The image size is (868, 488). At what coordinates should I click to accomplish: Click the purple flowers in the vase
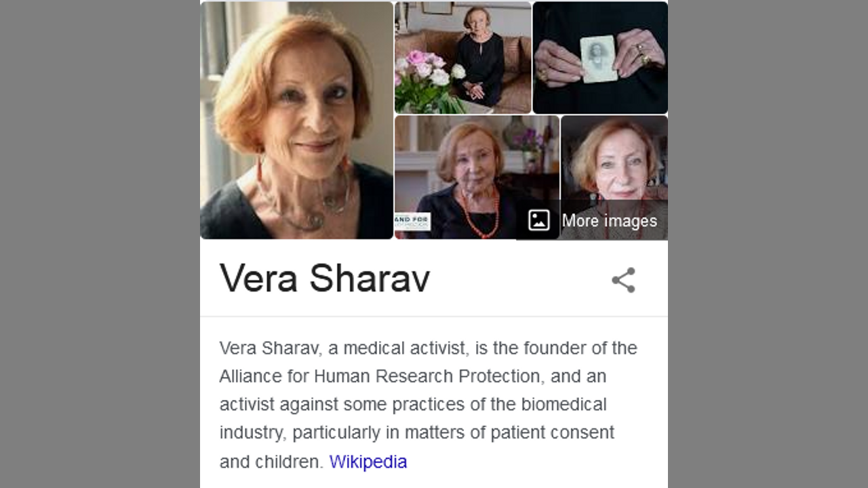click(528, 139)
